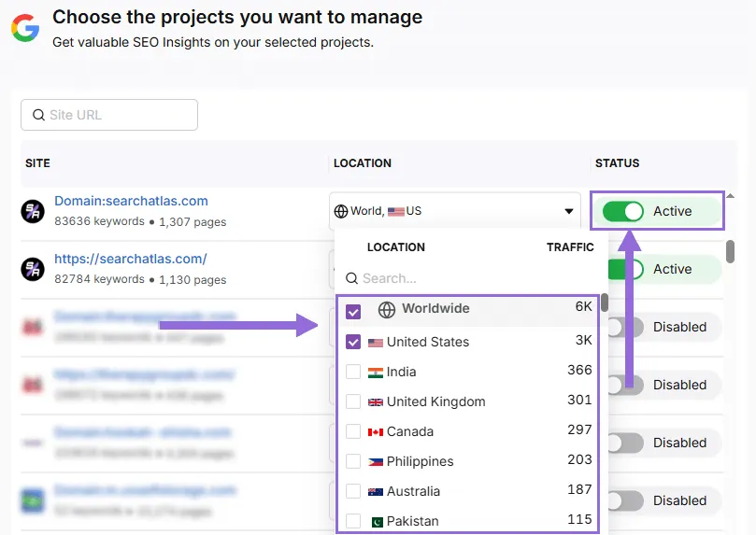Viewport: 756px width, 535px height.
Task: Click the location list scrollbar thumb
Action: [x=605, y=303]
